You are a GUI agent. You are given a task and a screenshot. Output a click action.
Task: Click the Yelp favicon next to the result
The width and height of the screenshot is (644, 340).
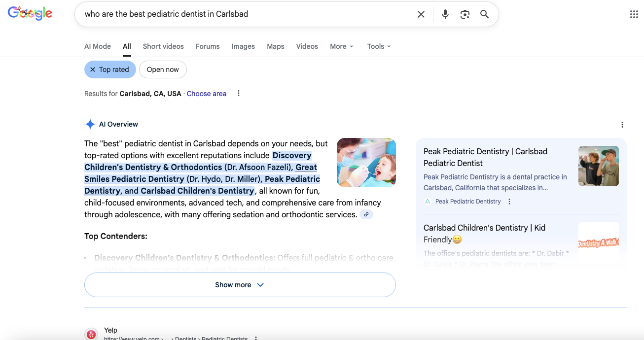pyautogui.click(x=91, y=334)
